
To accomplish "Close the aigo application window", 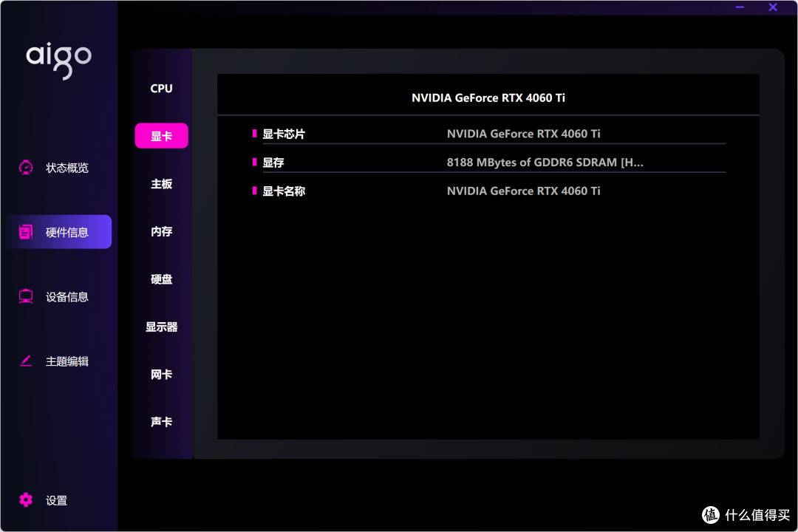I will (x=773, y=7).
